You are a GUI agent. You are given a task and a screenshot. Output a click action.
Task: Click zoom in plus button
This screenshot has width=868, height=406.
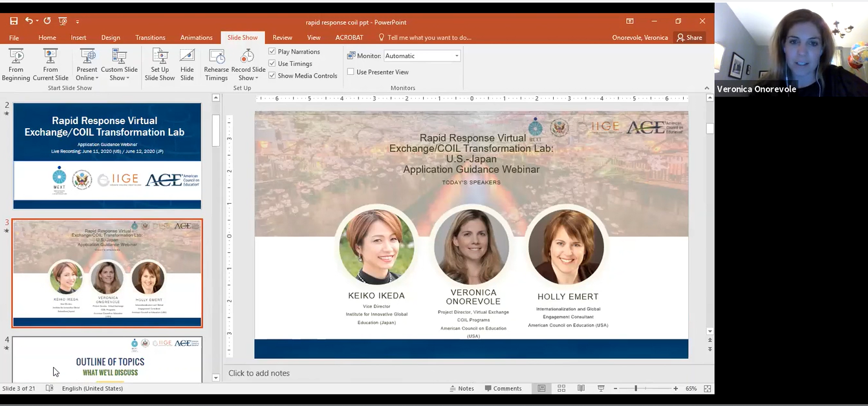pos(676,389)
